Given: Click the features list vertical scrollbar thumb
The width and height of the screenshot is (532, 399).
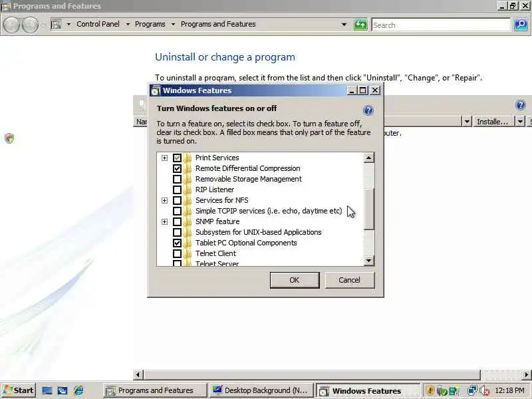Looking at the screenshot, I should pos(369,209).
